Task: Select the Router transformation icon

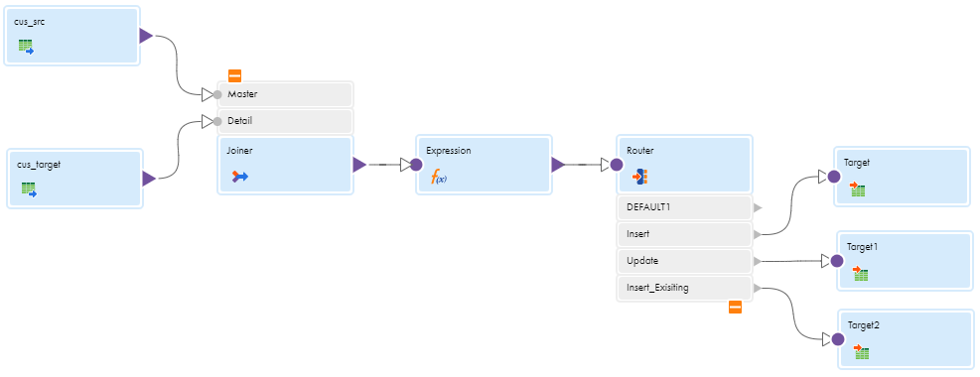Action: 640,177
